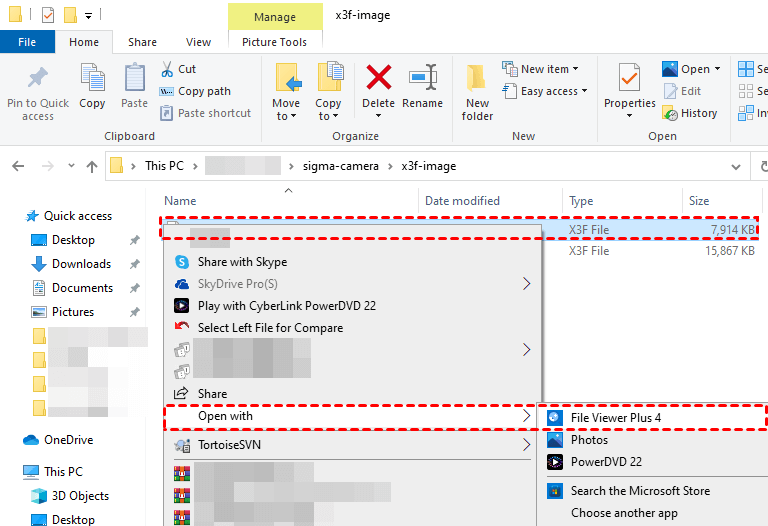Open the Recent locations dropdown arrow
The image size is (768, 526).
[x=72, y=166]
